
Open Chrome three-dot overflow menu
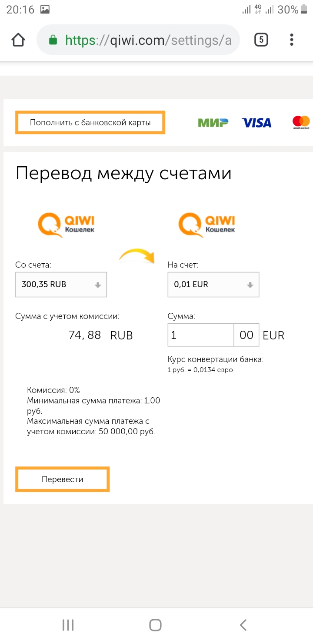[291, 40]
